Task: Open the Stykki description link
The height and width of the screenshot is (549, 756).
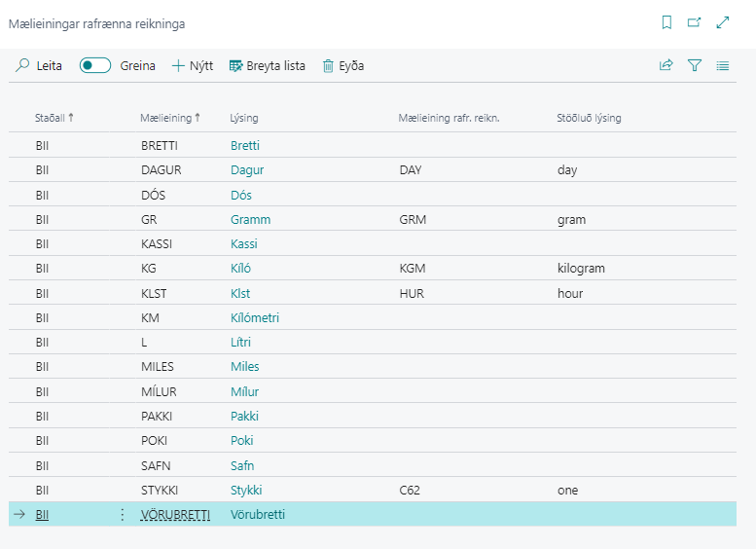Action: tap(246, 491)
